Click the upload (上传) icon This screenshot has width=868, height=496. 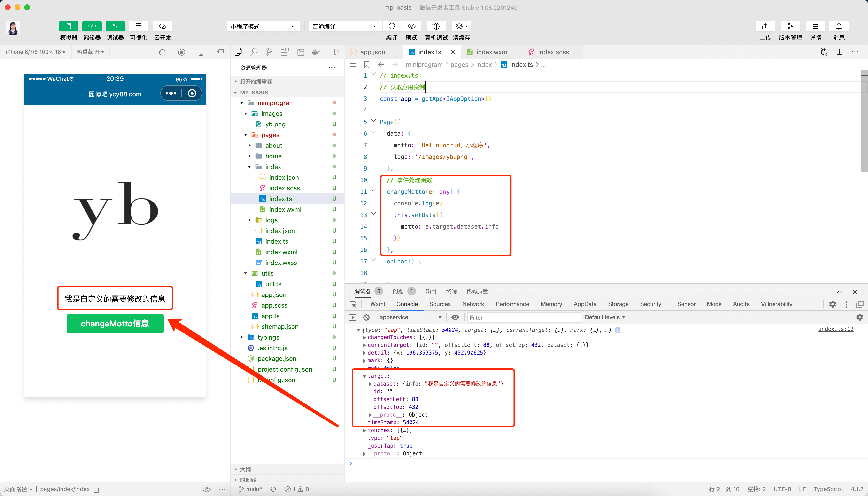pos(765,26)
